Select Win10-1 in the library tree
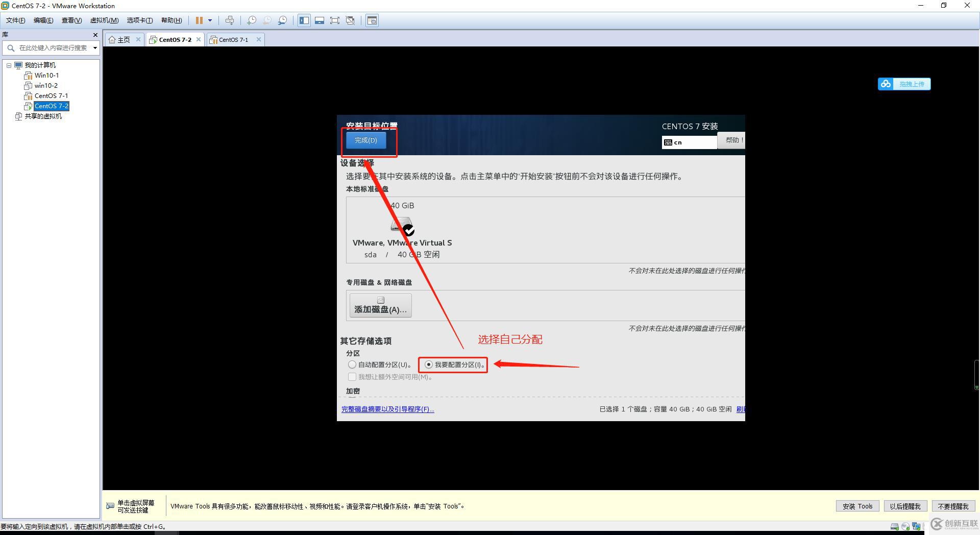The image size is (980, 535). [x=46, y=76]
